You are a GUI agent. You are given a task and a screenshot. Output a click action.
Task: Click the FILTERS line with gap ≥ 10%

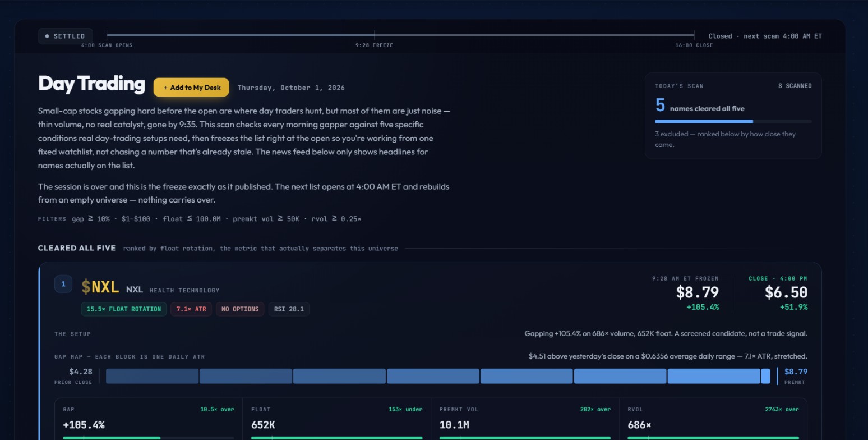tap(200, 218)
